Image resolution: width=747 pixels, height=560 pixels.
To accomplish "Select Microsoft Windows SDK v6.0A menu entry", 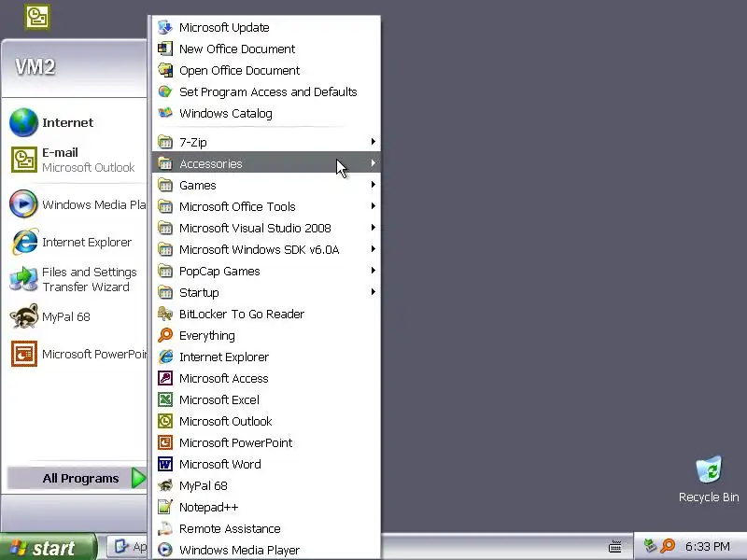I will (266, 249).
